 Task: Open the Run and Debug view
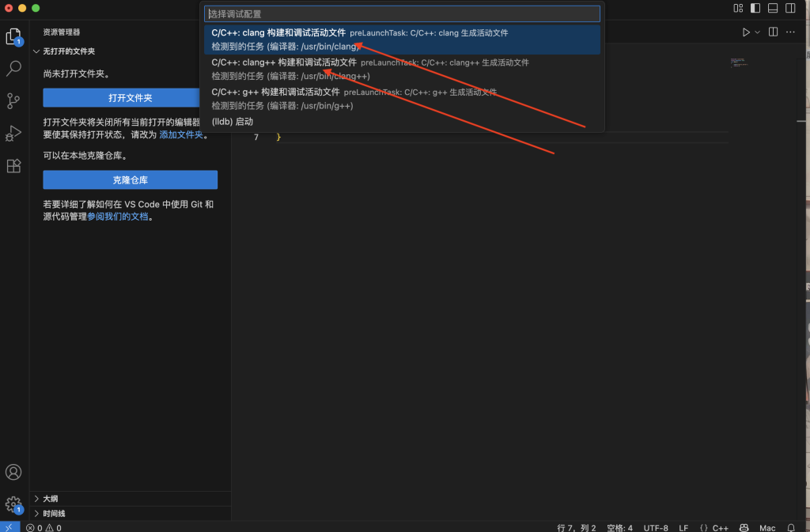(13, 134)
